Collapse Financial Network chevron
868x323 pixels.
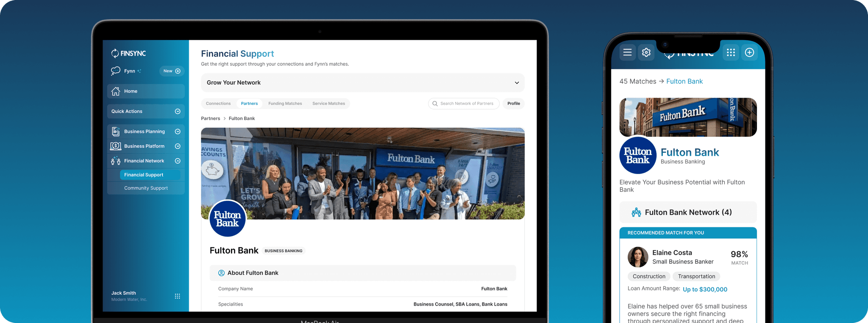click(178, 161)
